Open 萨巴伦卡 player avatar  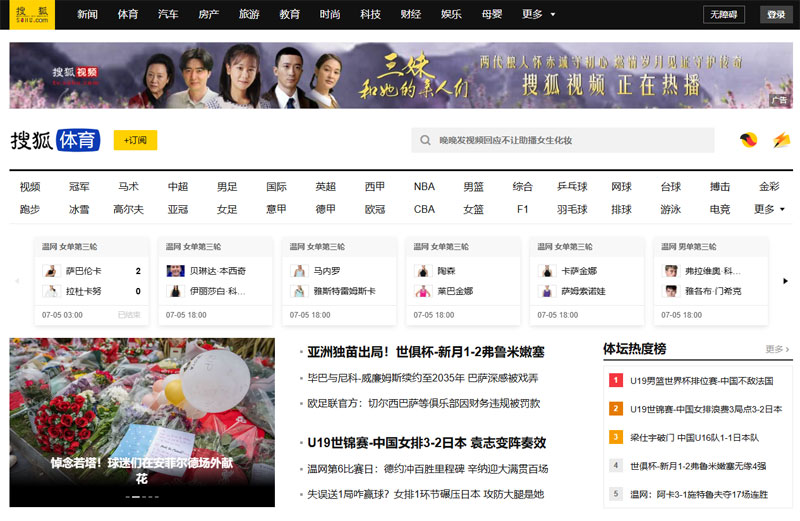click(51, 271)
